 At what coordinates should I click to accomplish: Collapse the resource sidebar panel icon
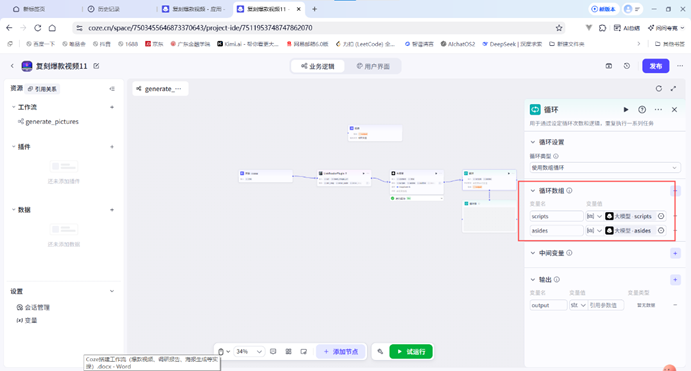click(112, 89)
